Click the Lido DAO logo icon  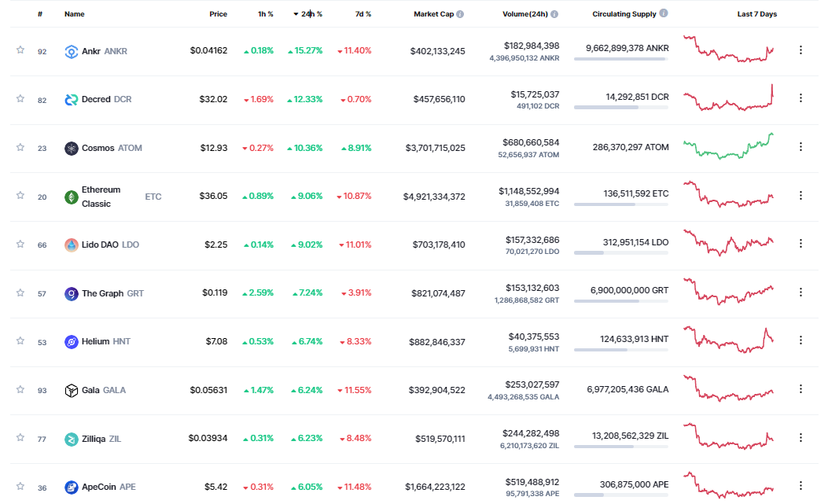coord(72,245)
